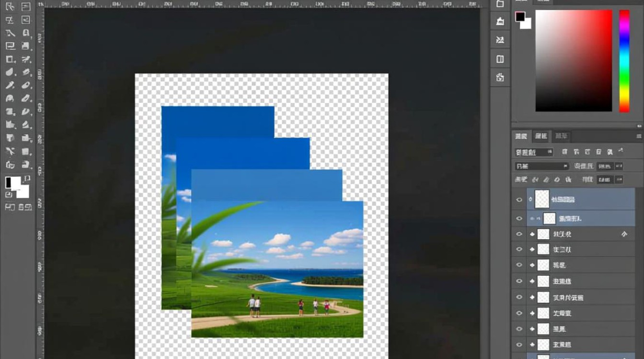
Task: Open the topmost collapsed dock panel icon
Action: click(500, 4)
